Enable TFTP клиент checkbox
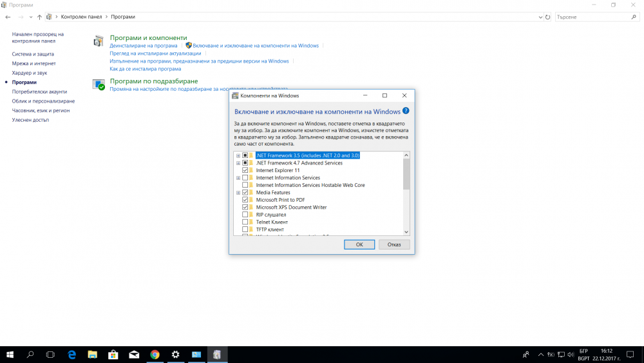644x363 pixels. click(245, 230)
